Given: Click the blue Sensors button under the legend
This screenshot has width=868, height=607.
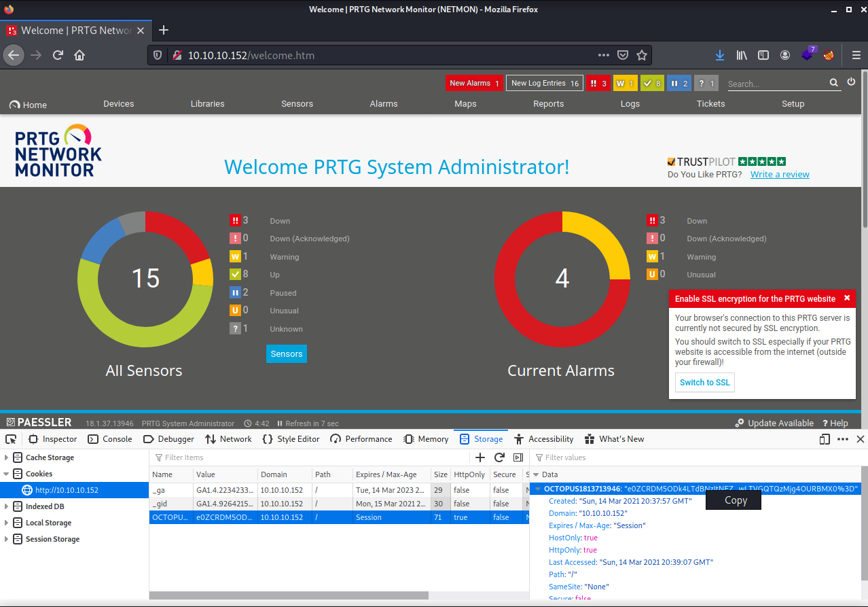Looking at the screenshot, I should pyautogui.click(x=287, y=354).
